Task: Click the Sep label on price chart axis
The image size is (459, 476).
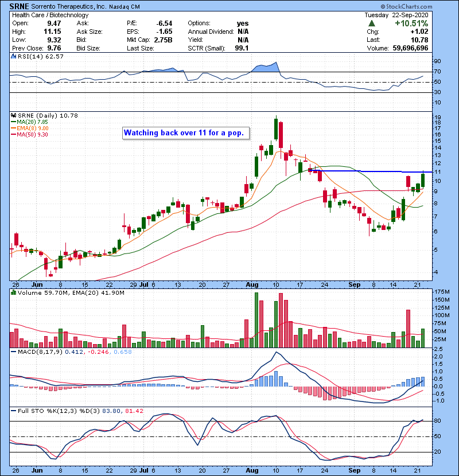Action: 354,285
